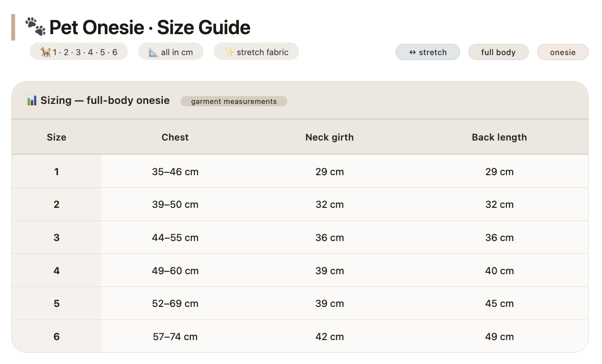The width and height of the screenshot is (602, 364).
Task: Click the ruler icon in cm pill
Action: (154, 52)
